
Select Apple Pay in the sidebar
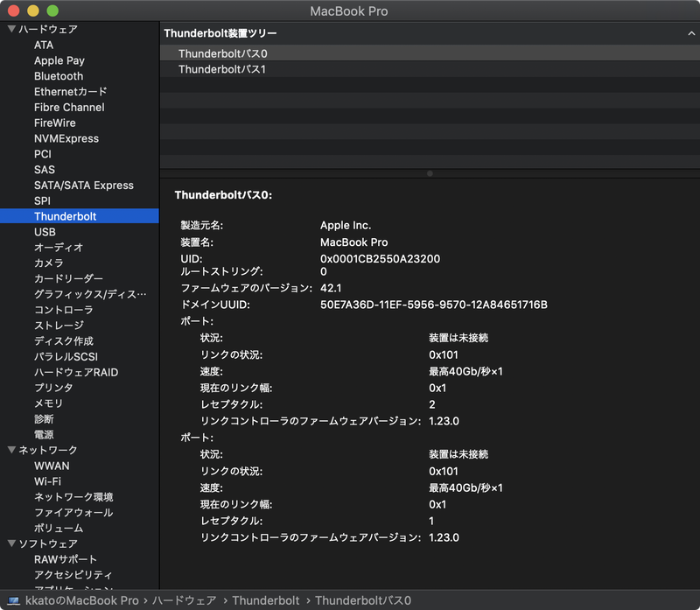pos(59,60)
